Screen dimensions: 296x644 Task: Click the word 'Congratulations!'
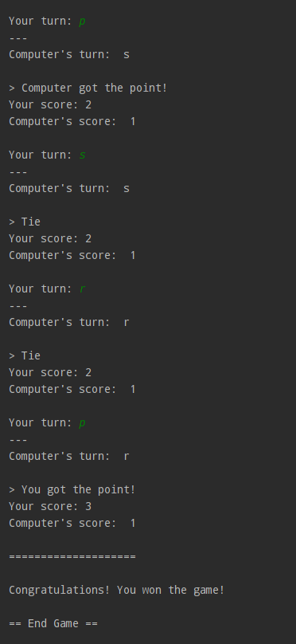click(x=60, y=590)
